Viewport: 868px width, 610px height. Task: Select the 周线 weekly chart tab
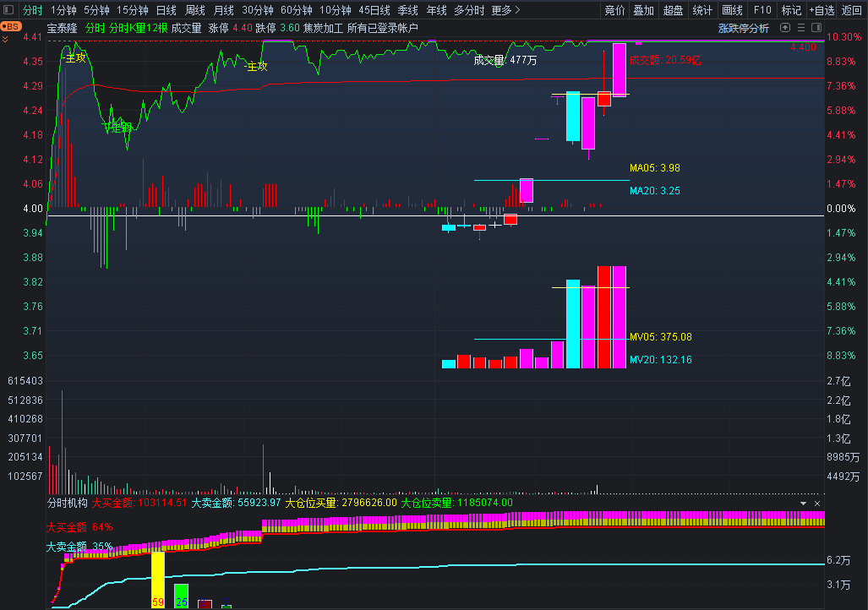click(195, 10)
